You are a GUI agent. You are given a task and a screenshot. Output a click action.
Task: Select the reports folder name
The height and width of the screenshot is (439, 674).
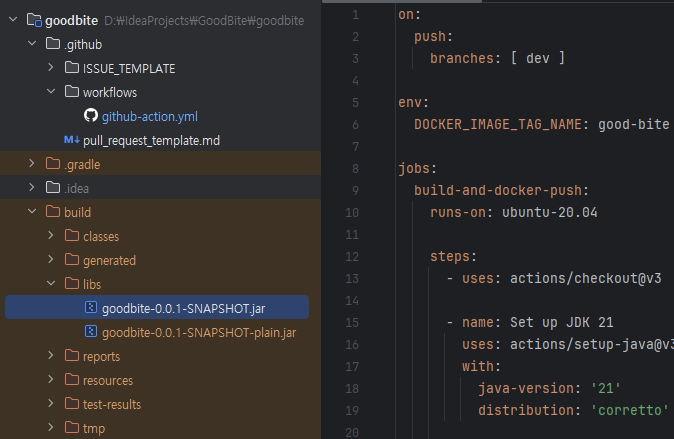tap(101, 356)
